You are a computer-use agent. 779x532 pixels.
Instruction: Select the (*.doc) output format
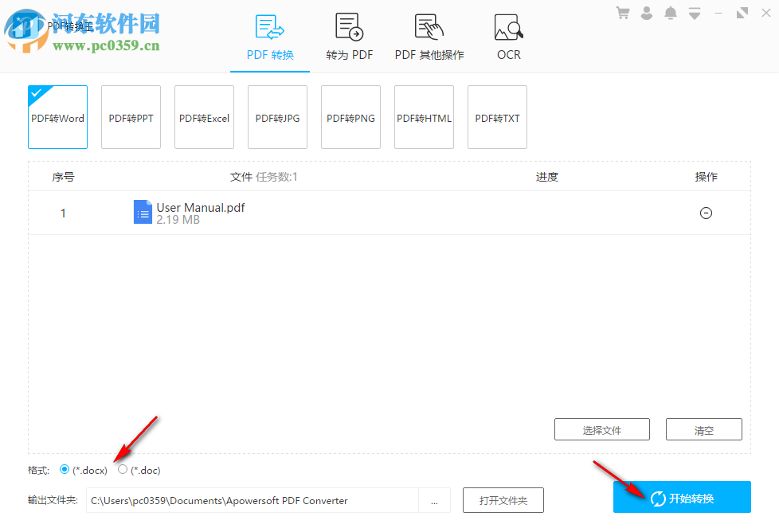tap(122, 469)
